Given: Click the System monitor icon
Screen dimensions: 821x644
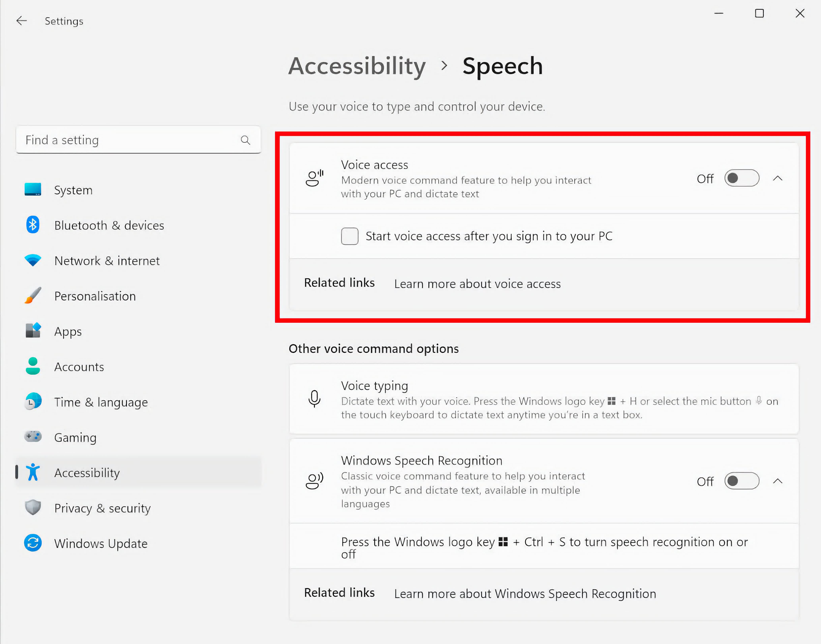Looking at the screenshot, I should 33,190.
